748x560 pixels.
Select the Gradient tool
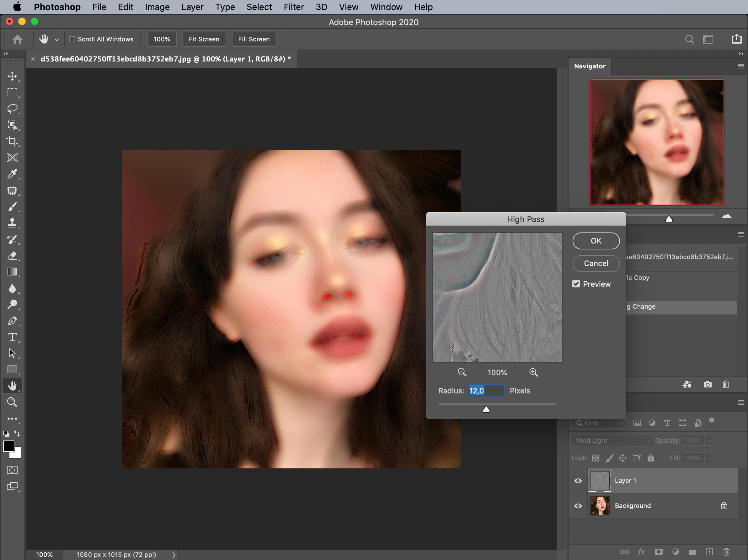tap(13, 272)
